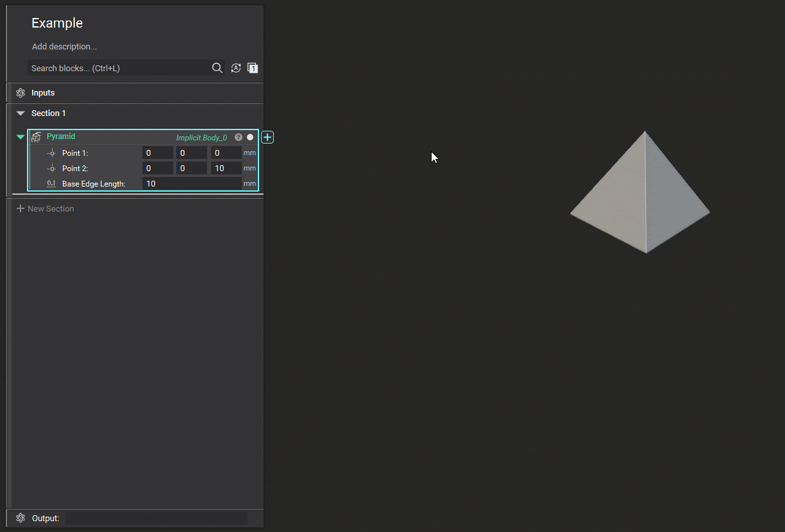Select Point 2 Z value of 10
Image resolution: width=785 pixels, height=532 pixels.
tap(226, 168)
